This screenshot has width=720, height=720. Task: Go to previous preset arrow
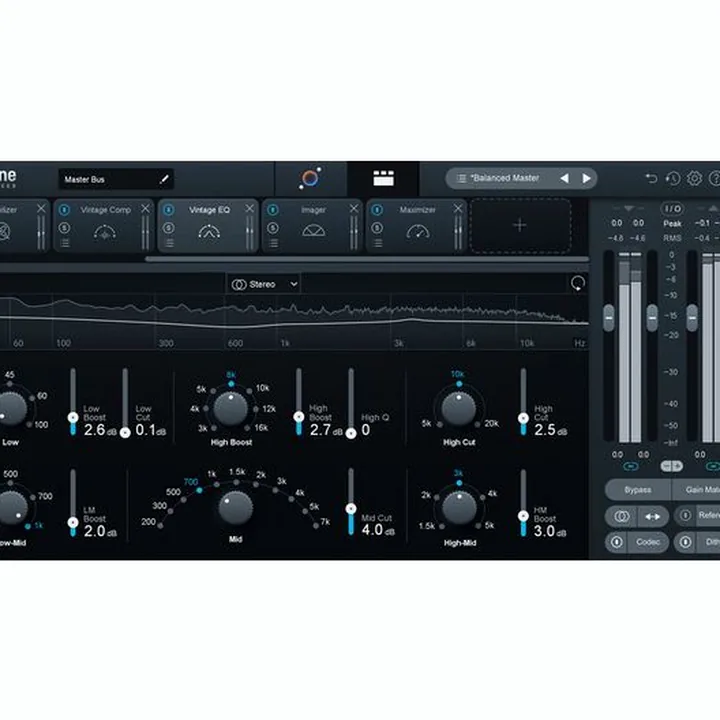click(x=564, y=178)
